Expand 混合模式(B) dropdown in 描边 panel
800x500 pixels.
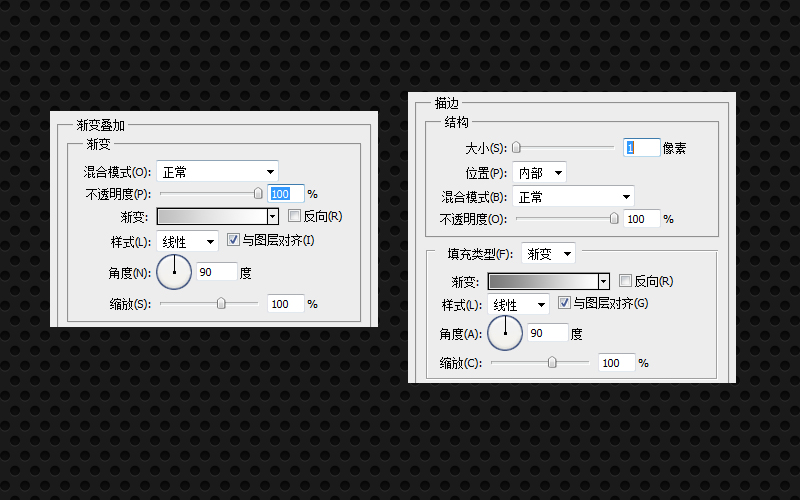point(573,197)
